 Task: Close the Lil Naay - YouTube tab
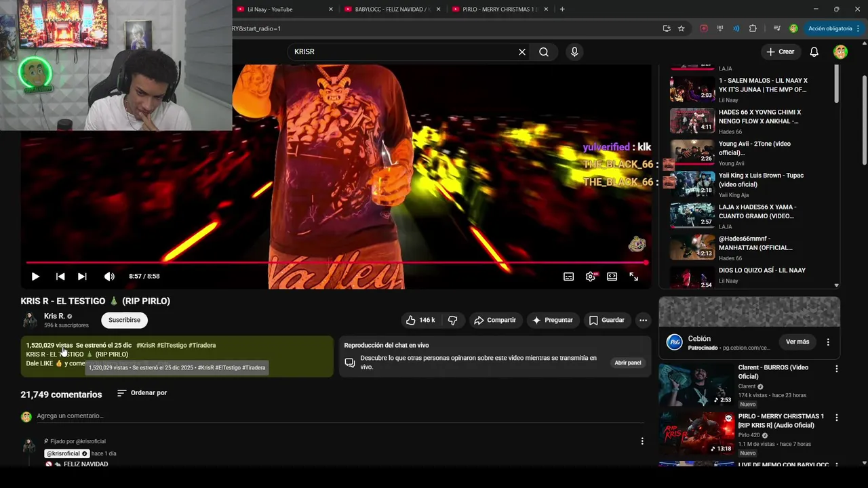pos(331,9)
